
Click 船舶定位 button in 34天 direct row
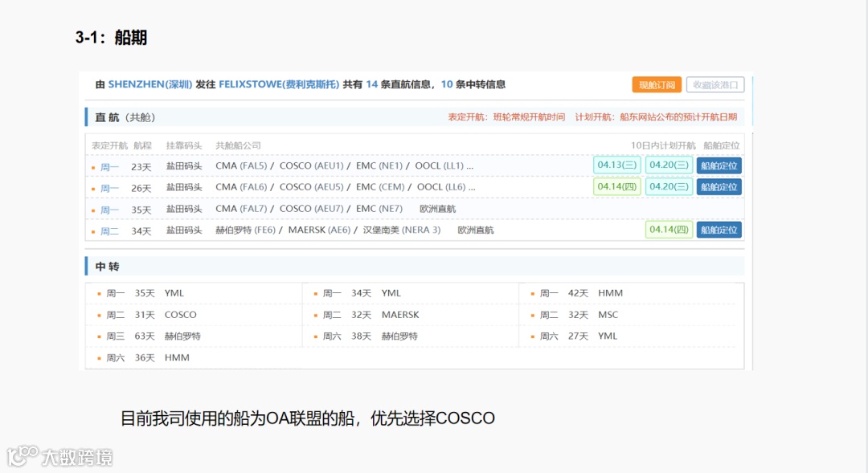tap(719, 230)
